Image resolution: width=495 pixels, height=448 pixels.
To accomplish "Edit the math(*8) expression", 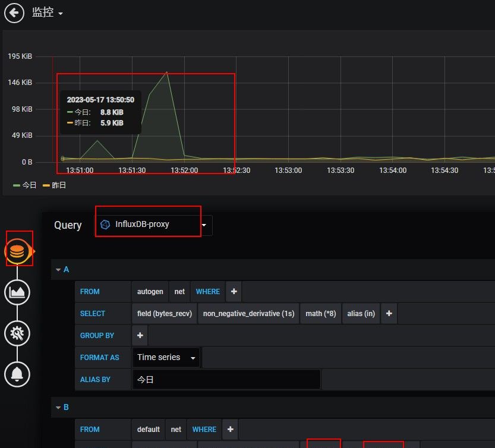I will point(321,313).
